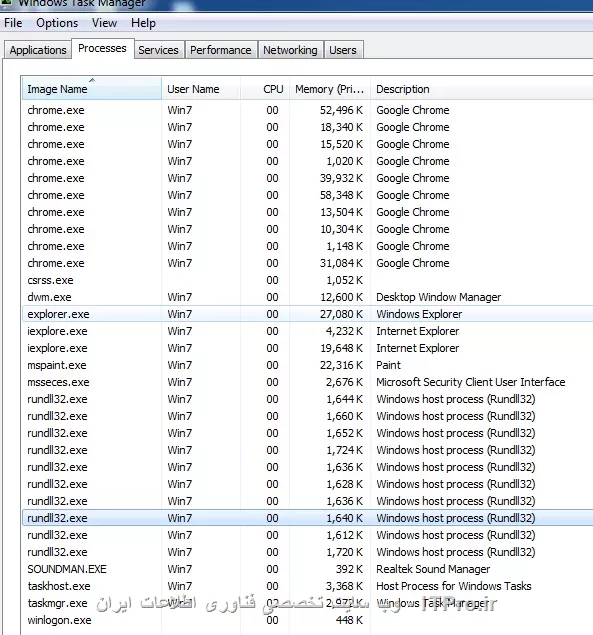Select rundll32.exe row with 1,628 K
Screen dimensions: 593x635
click(308, 484)
